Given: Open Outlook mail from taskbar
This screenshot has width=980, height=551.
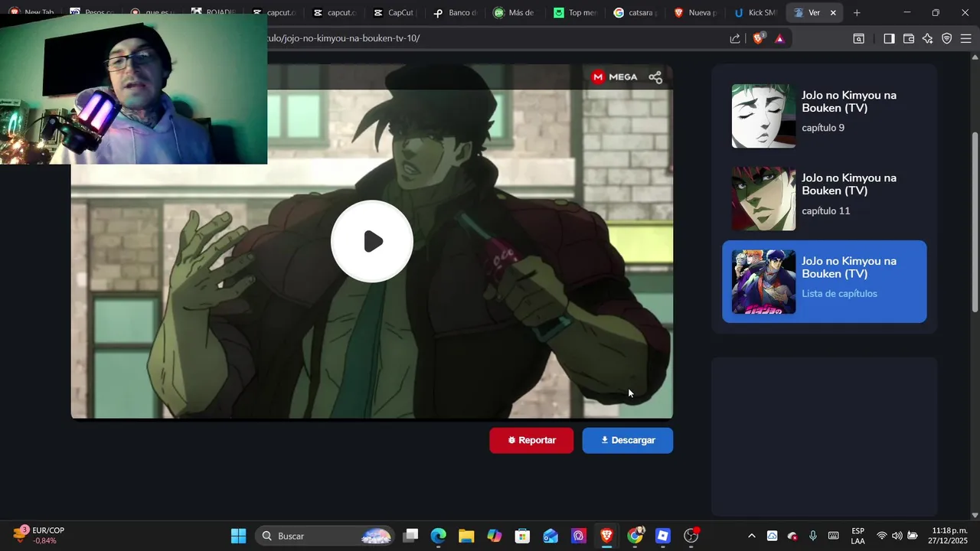Looking at the screenshot, I should [x=550, y=536].
